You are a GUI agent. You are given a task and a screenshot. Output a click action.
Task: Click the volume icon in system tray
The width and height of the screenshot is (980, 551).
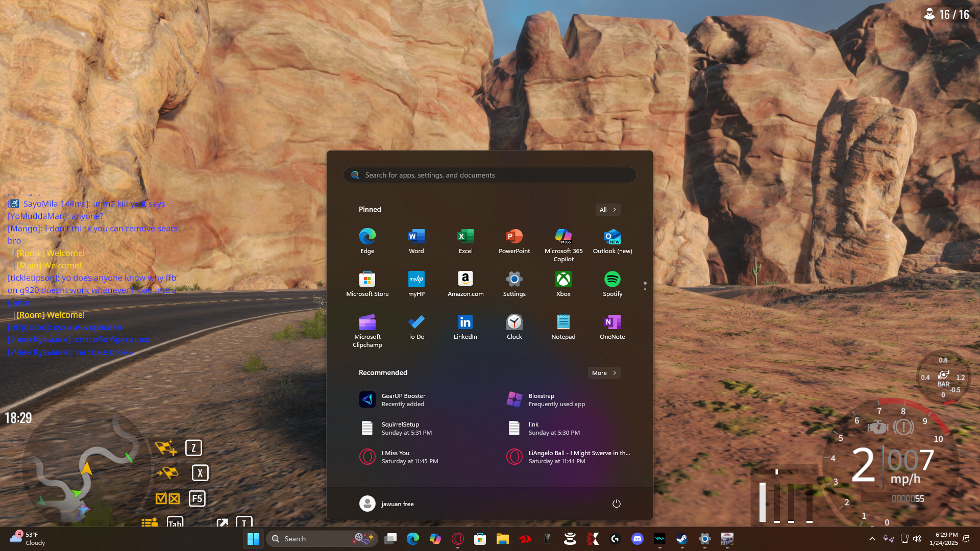[917, 539]
